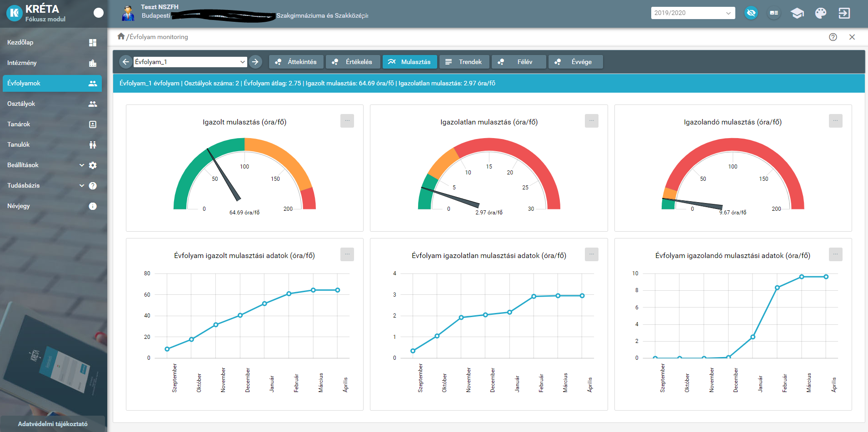The image size is (868, 432).
Task: Click the graduation cap icon in header
Action: coord(797,13)
